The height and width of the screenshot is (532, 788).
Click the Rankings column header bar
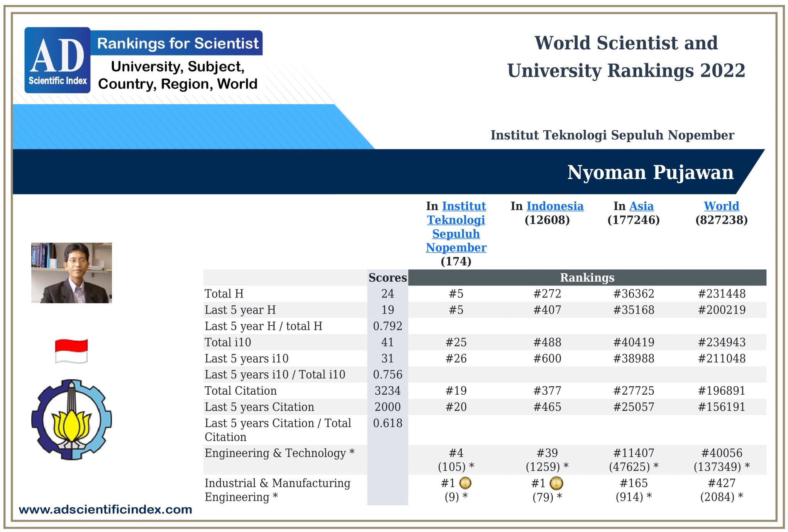(x=587, y=277)
